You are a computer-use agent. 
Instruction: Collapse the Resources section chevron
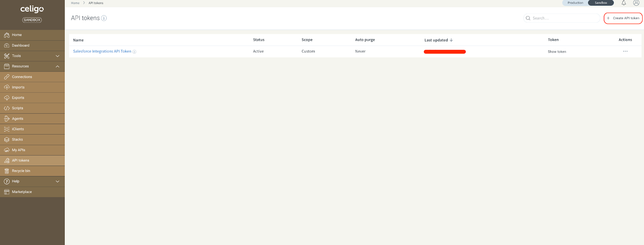[58, 66]
